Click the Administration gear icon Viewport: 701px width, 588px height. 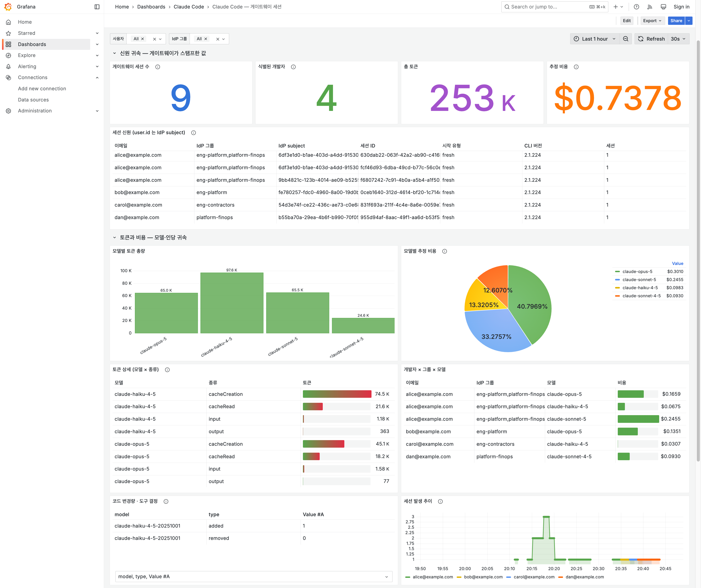(9, 111)
